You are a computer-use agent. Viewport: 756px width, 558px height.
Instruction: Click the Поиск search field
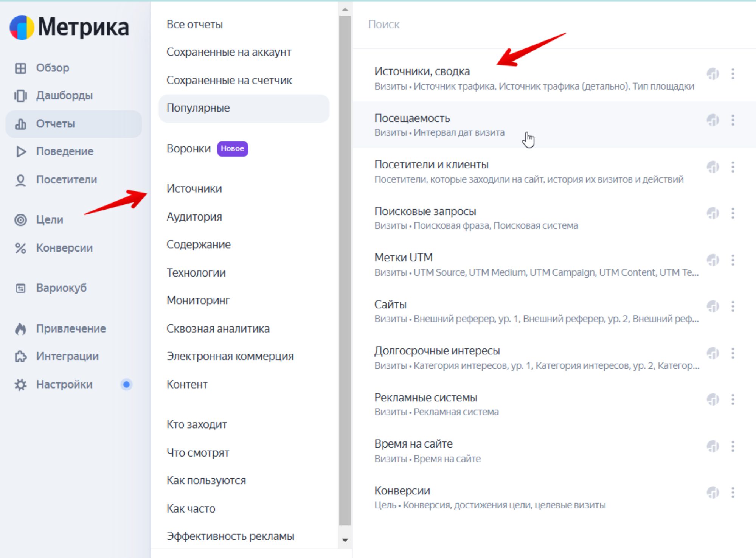tap(554, 25)
